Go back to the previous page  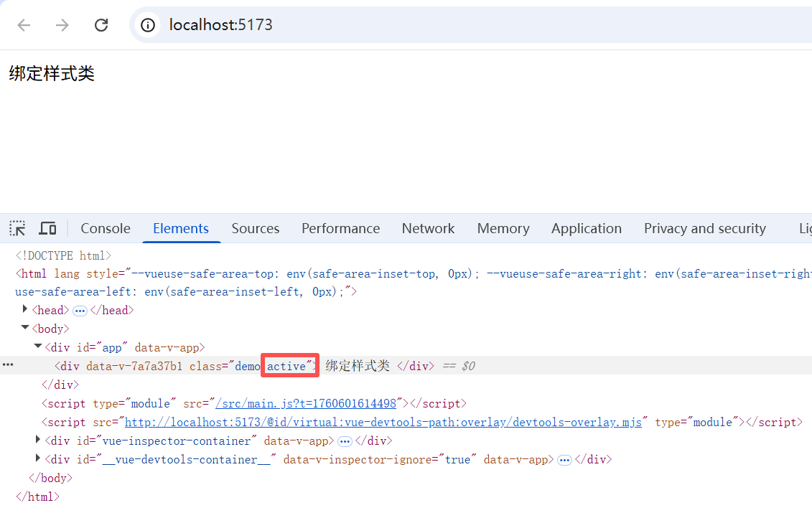[x=24, y=25]
